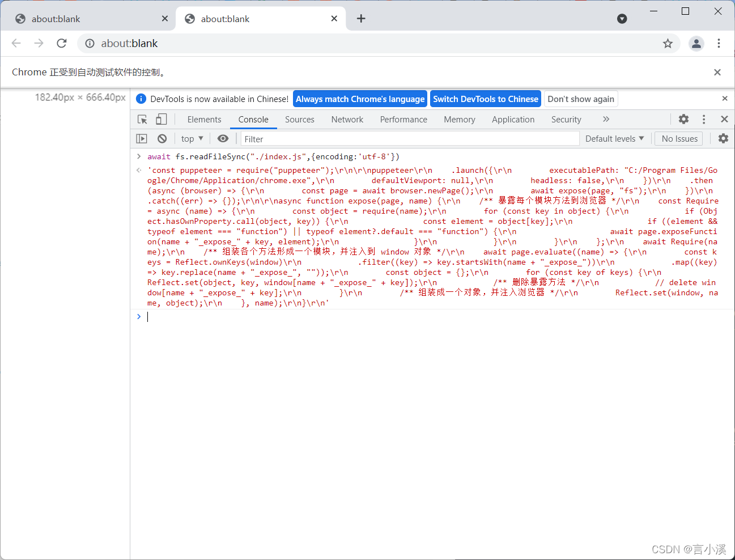
Task: Activate the inspect element picker icon
Action: [x=143, y=119]
